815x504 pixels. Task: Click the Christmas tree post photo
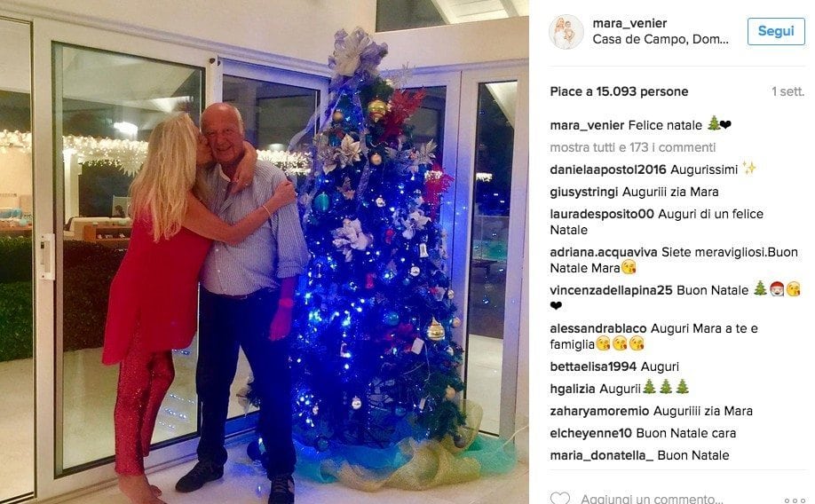coord(265,252)
